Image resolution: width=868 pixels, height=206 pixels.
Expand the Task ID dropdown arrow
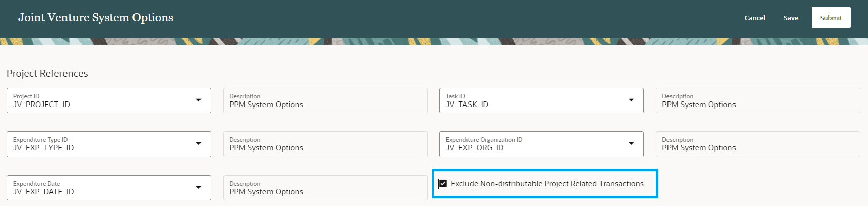coord(631,100)
